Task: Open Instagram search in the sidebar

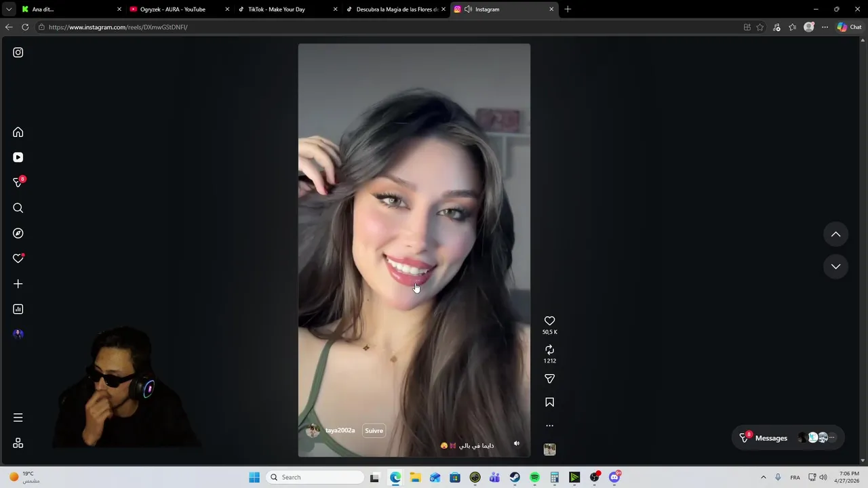Action: pos(18,208)
